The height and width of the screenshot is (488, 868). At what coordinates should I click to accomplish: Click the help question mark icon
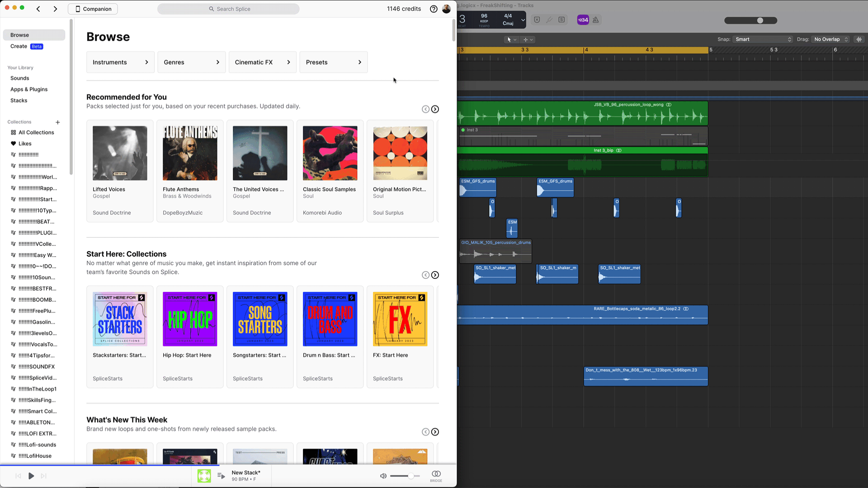pyautogui.click(x=433, y=9)
